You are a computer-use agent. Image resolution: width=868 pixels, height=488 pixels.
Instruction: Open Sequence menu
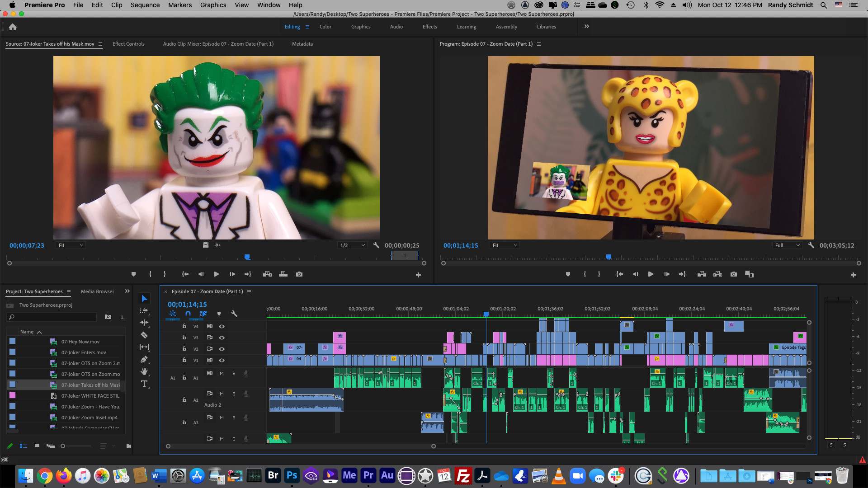[x=145, y=5]
